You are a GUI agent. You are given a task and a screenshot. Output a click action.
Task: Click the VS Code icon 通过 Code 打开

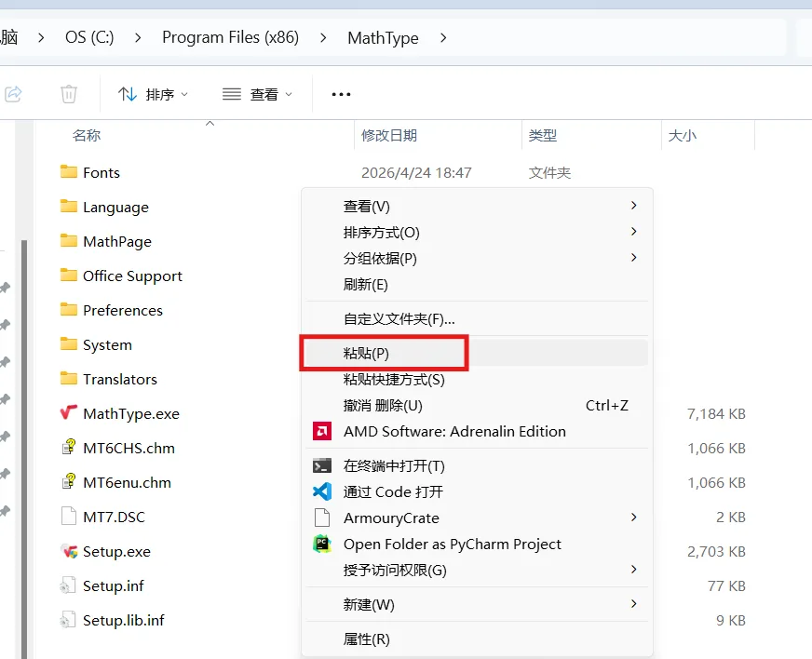pos(322,491)
